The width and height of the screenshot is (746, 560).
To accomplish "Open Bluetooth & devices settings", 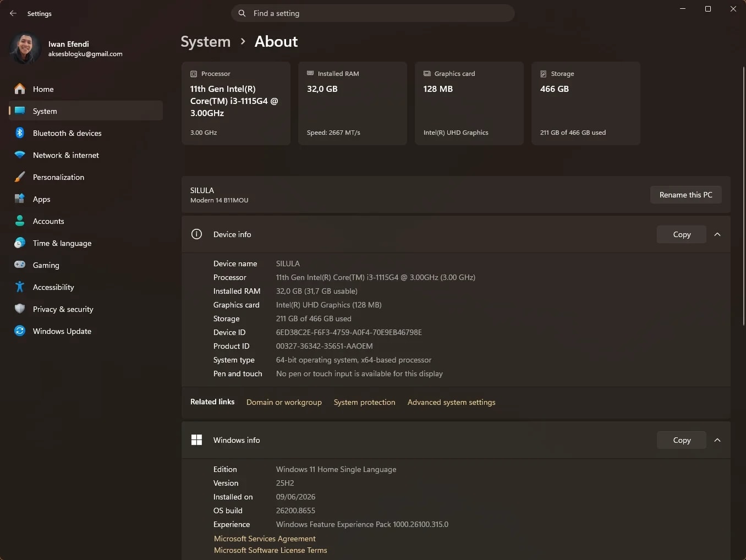I will 86,133.
